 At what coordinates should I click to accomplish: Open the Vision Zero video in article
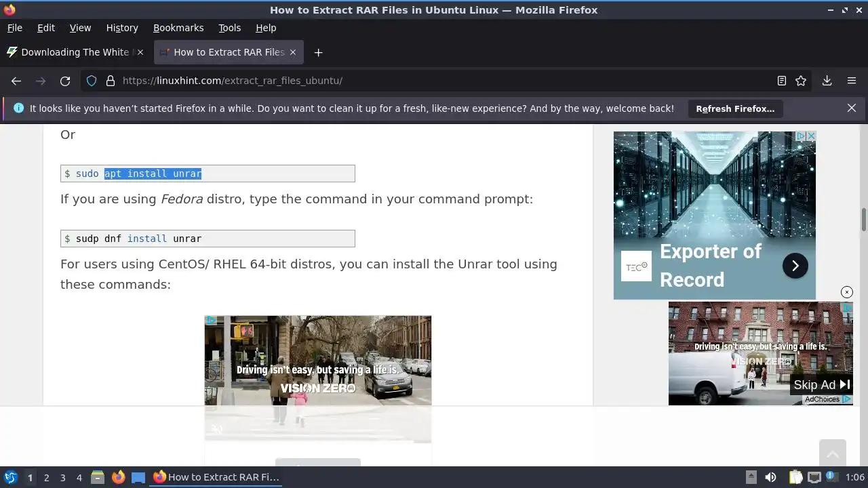318,379
